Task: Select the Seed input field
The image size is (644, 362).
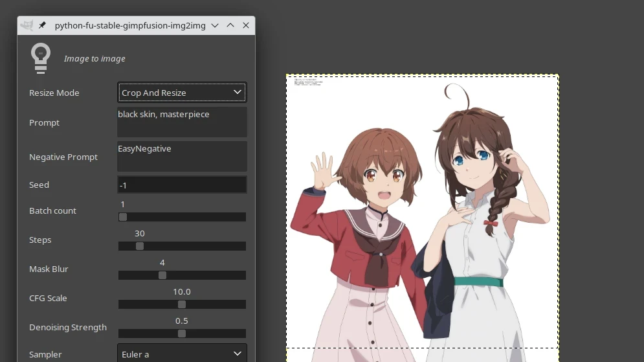Action: tap(182, 185)
